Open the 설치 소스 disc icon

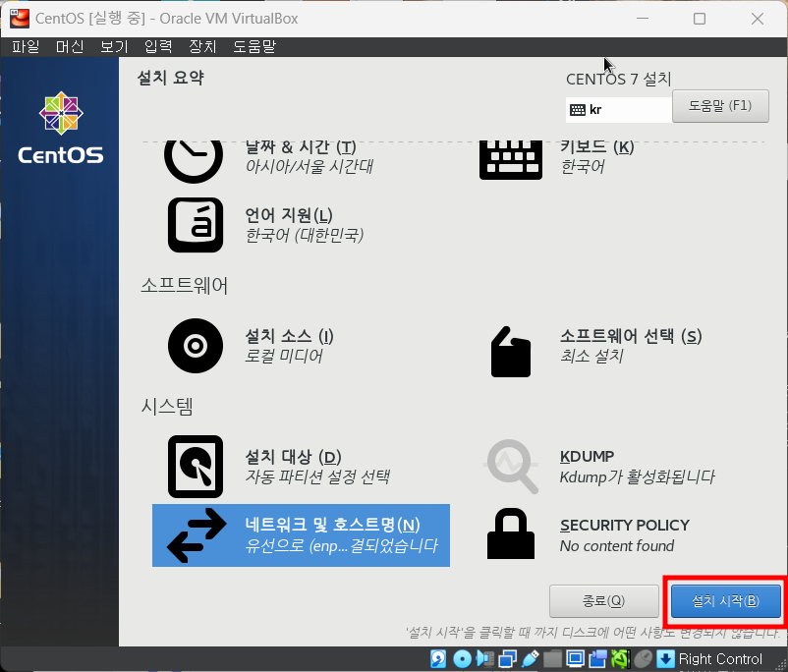tap(196, 346)
